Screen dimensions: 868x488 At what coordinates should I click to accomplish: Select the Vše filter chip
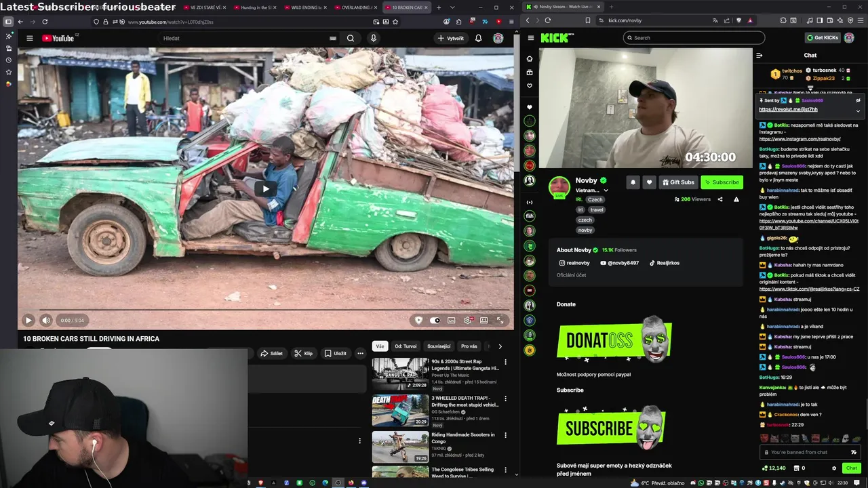(380, 346)
